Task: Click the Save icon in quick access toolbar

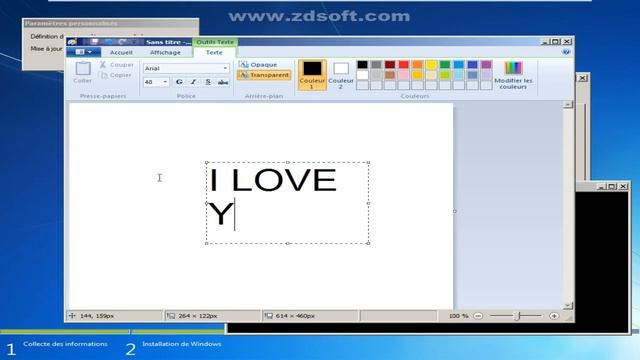Action: [95, 42]
